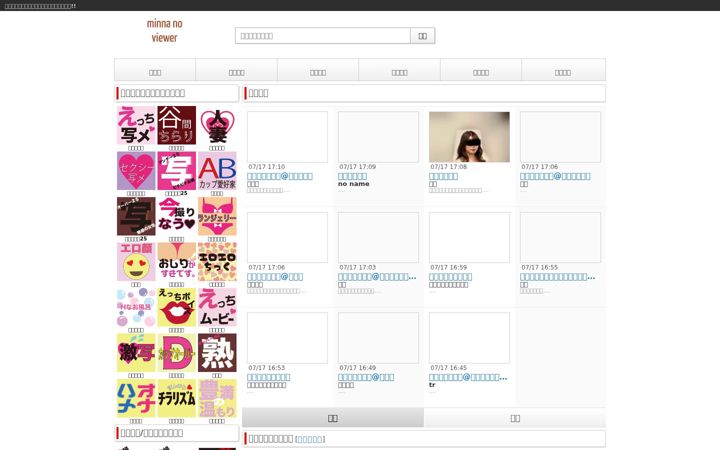Open the 今撮りなう category icon

(176, 216)
